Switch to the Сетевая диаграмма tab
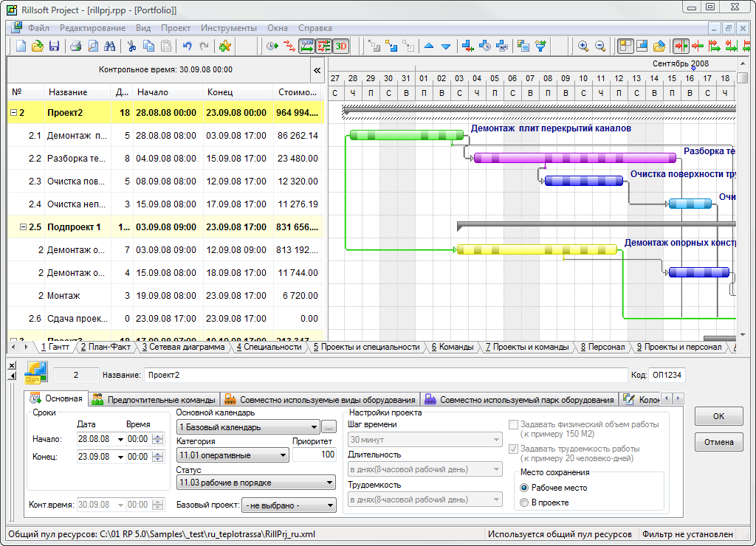The height and width of the screenshot is (546, 756). point(182,347)
